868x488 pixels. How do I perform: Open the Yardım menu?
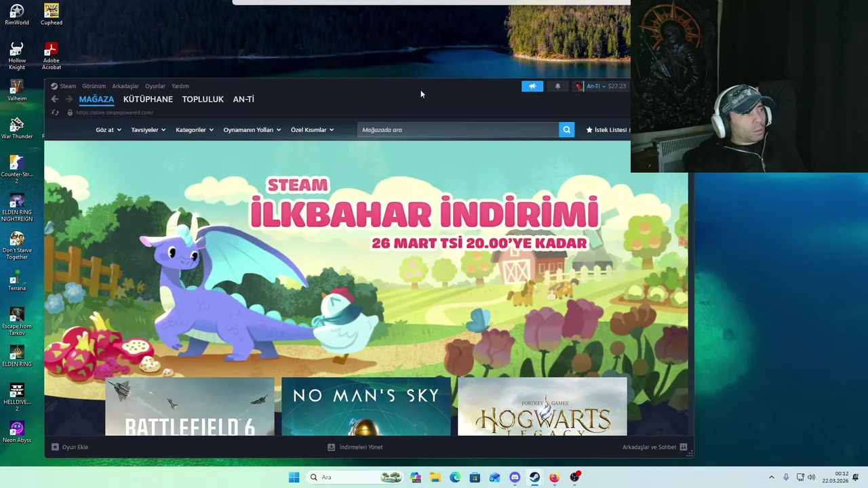[x=180, y=86]
